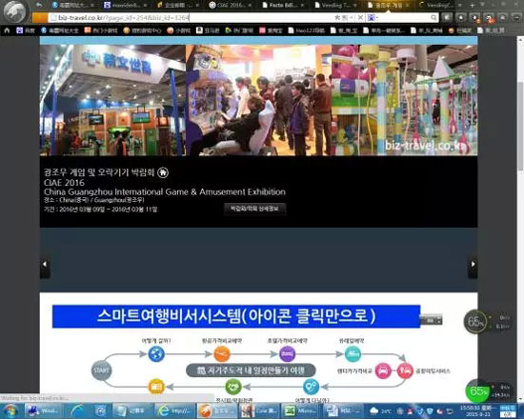Click the address bar URL field

coord(191,18)
